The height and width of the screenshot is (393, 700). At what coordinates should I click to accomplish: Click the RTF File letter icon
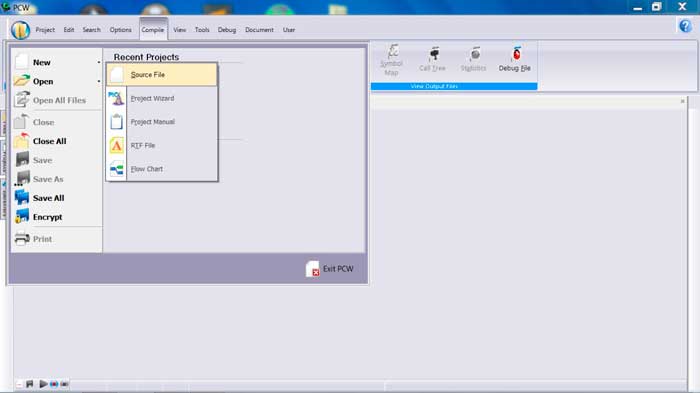[117, 145]
